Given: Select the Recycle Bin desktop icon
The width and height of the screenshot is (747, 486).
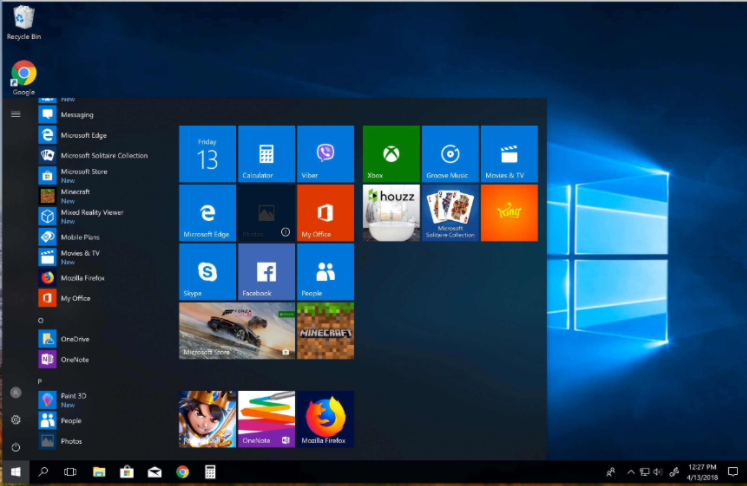Looking at the screenshot, I should (x=23, y=23).
